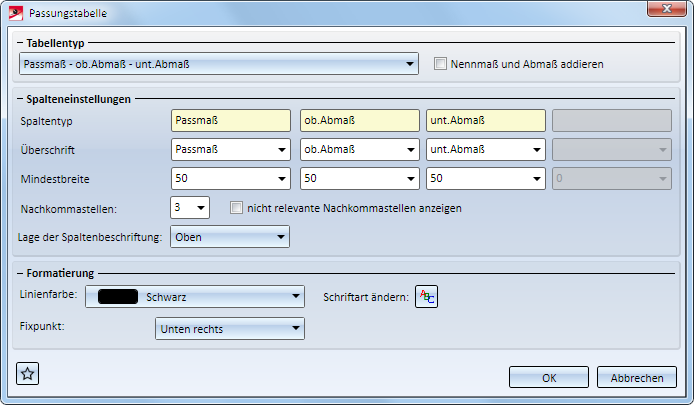Screen dimensions: 694x405
Task: Click the favorites star icon
Action: click(x=28, y=374)
